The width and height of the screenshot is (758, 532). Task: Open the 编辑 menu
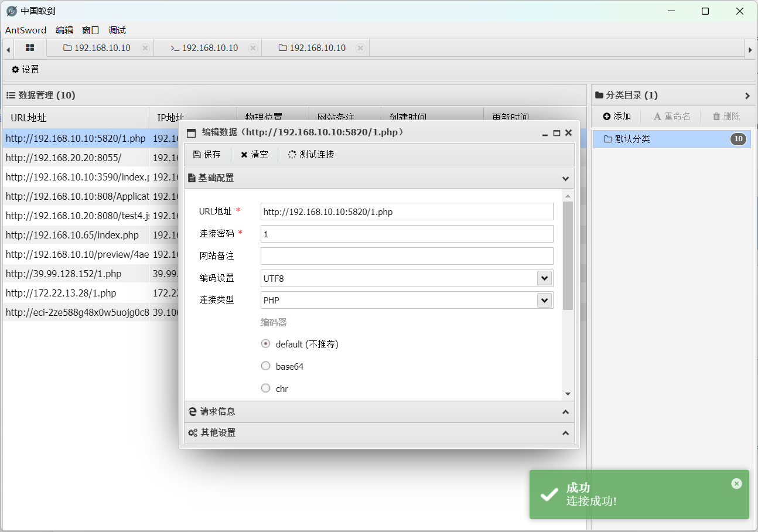(x=64, y=30)
